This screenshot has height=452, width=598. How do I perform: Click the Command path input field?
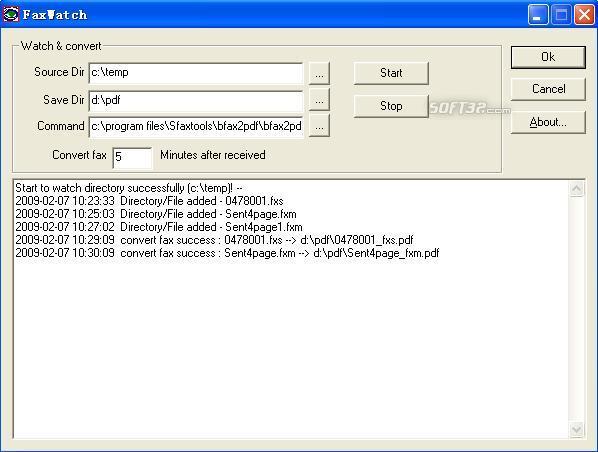coord(196,127)
